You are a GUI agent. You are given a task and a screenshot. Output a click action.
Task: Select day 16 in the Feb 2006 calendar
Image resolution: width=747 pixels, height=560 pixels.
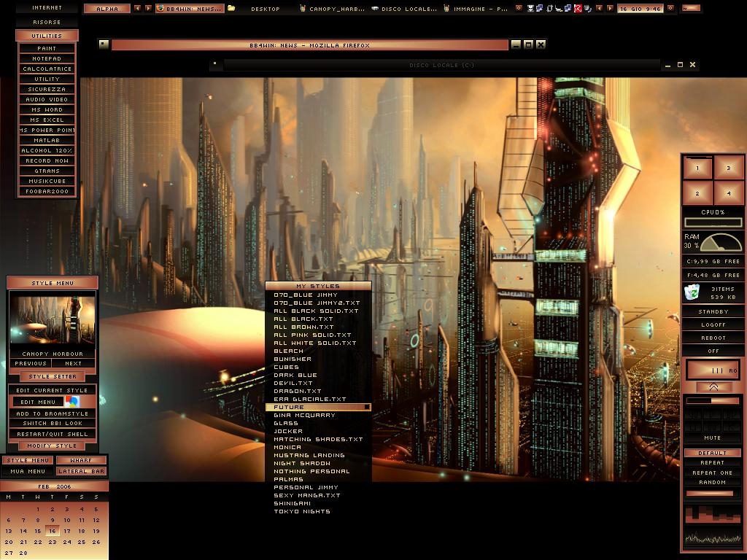click(53, 531)
